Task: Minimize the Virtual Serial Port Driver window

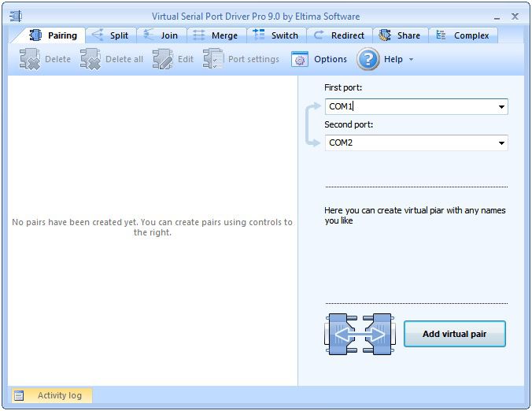Action: (497, 17)
